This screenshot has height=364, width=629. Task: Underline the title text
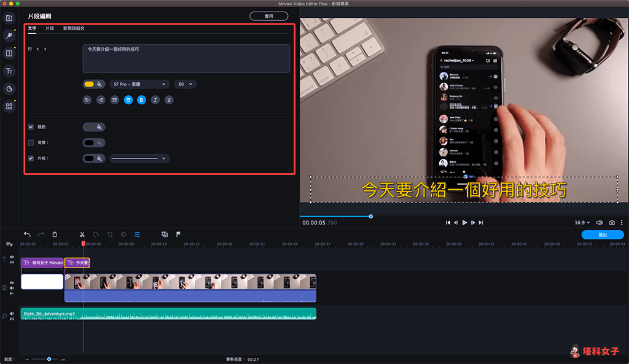169,99
